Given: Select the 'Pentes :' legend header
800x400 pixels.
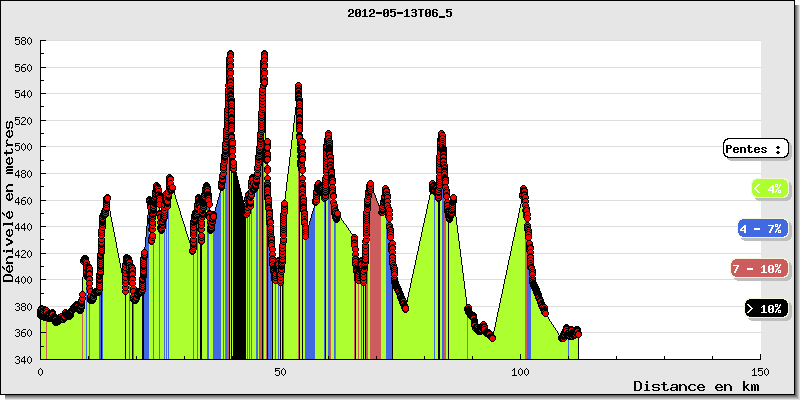Looking at the screenshot, I should pyautogui.click(x=756, y=149).
